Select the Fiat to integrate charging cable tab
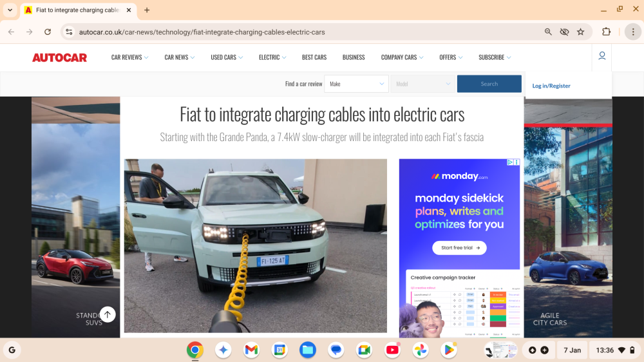 78,10
